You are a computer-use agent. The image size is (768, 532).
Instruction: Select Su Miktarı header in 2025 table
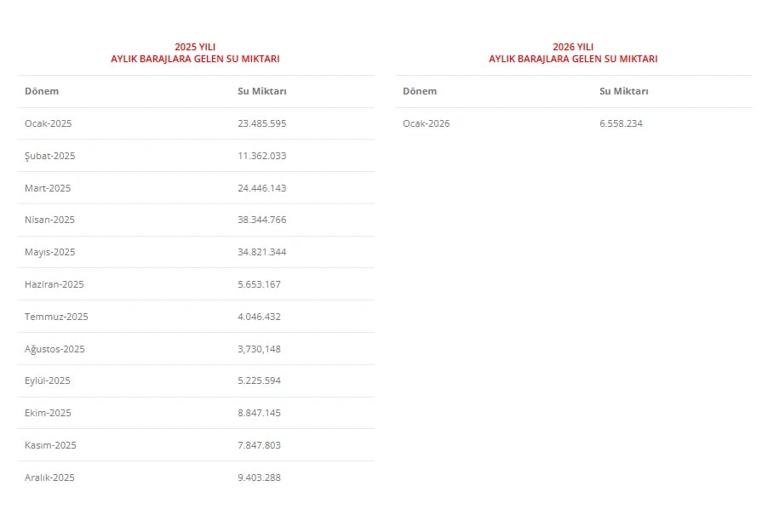[x=262, y=91]
